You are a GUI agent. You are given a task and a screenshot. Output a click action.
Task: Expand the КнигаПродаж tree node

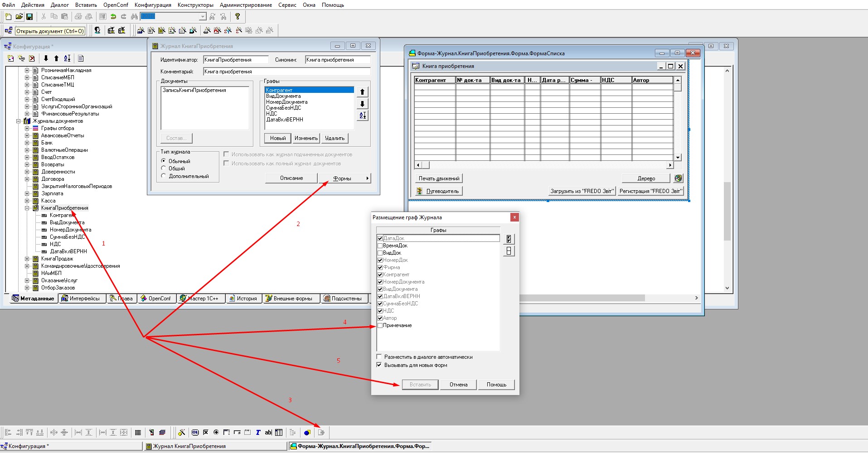[27, 259]
